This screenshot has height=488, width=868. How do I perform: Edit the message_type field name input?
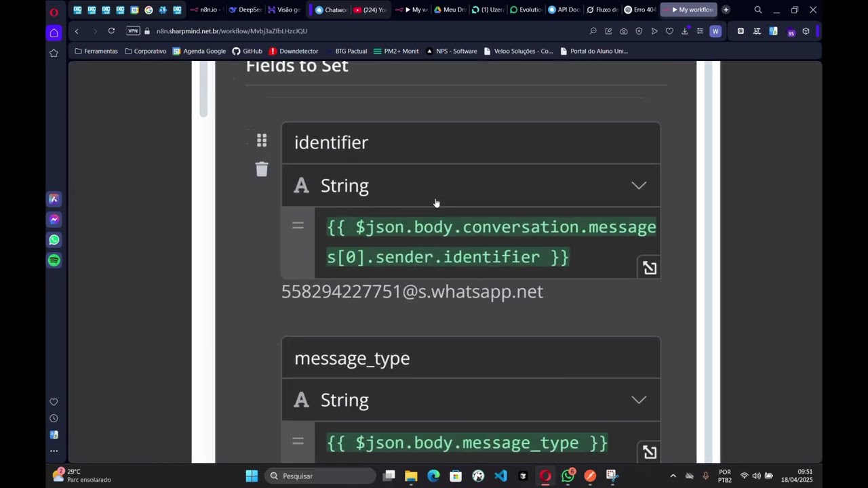point(471,358)
